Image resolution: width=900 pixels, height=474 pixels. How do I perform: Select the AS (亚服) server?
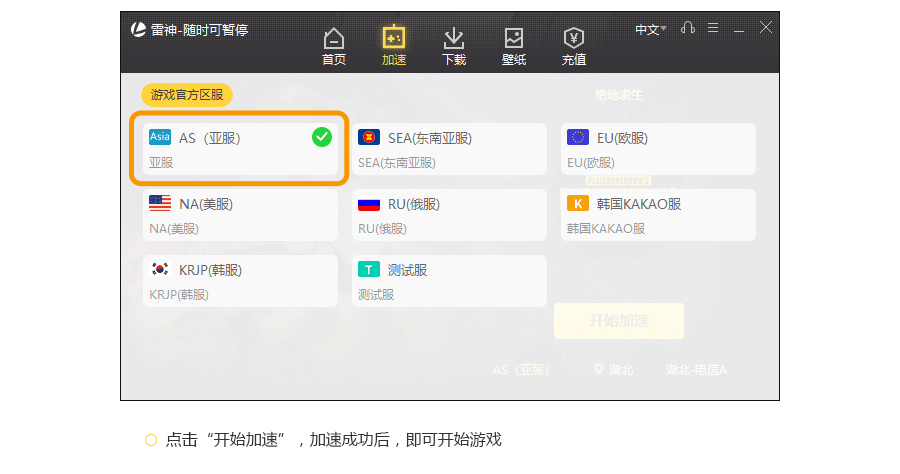point(240,149)
